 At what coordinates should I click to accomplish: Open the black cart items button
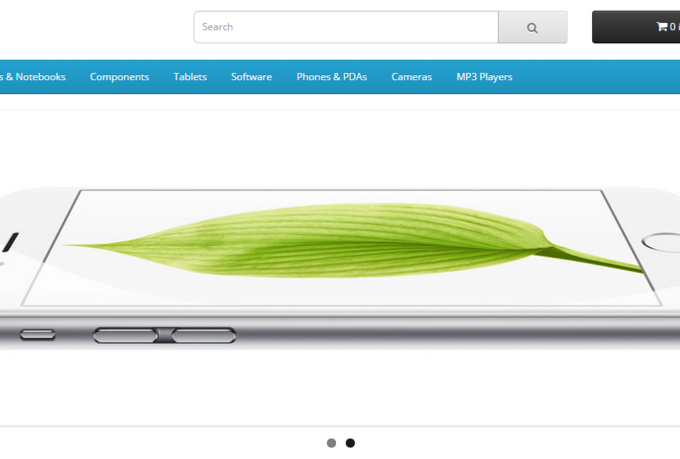[636, 27]
